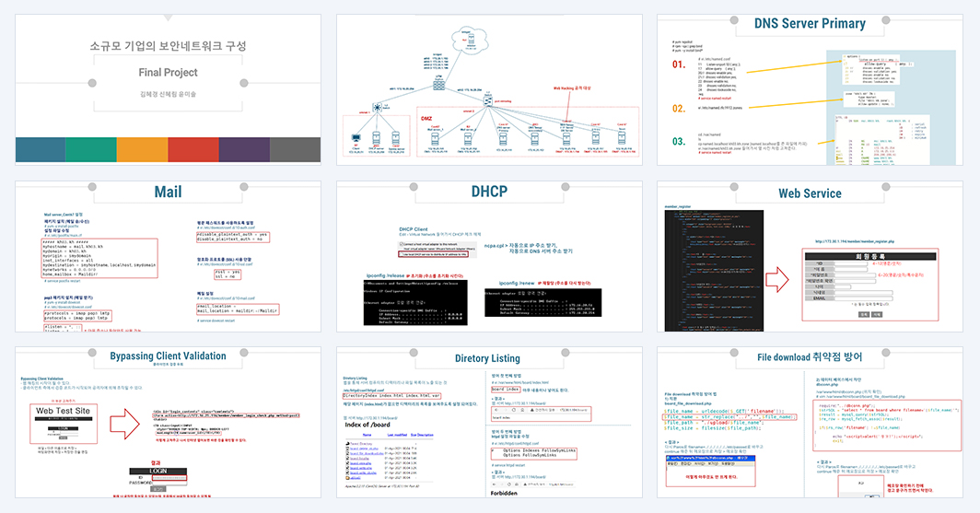Viewport: 980px width, 513px height.
Task: Click the 회원등록 registration form image
Action: point(870,285)
